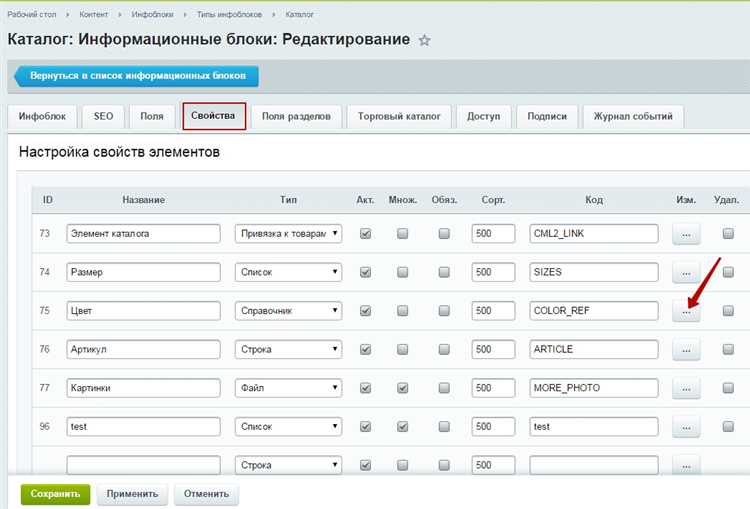Open the Журнал событий tab
This screenshot has height=509, width=750.
pyautogui.click(x=633, y=117)
